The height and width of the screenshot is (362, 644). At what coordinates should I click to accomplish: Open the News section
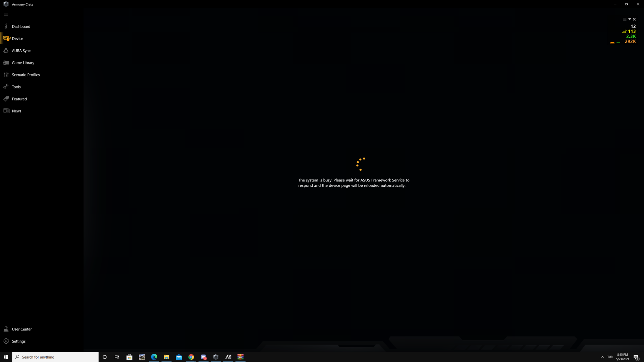pyautogui.click(x=16, y=111)
